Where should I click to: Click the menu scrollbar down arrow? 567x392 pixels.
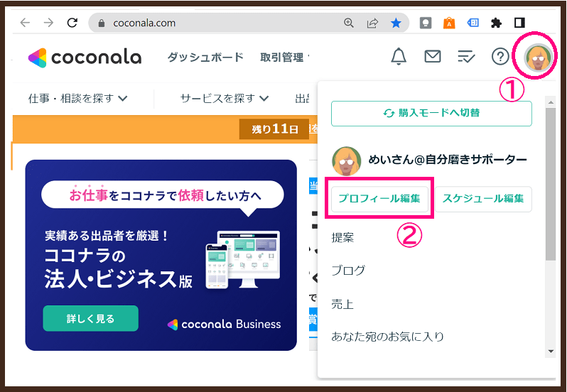(551, 352)
